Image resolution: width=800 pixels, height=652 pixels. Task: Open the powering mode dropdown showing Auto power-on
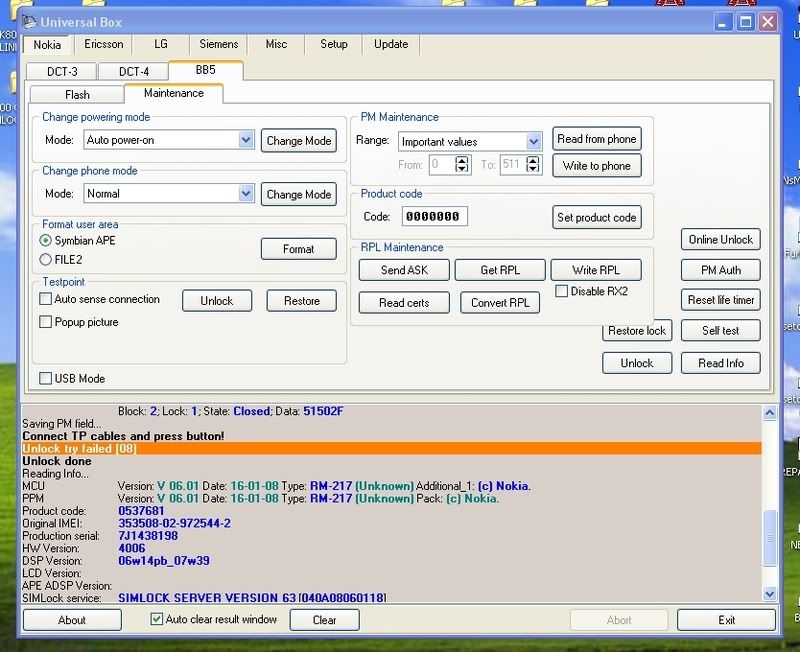pos(168,140)
